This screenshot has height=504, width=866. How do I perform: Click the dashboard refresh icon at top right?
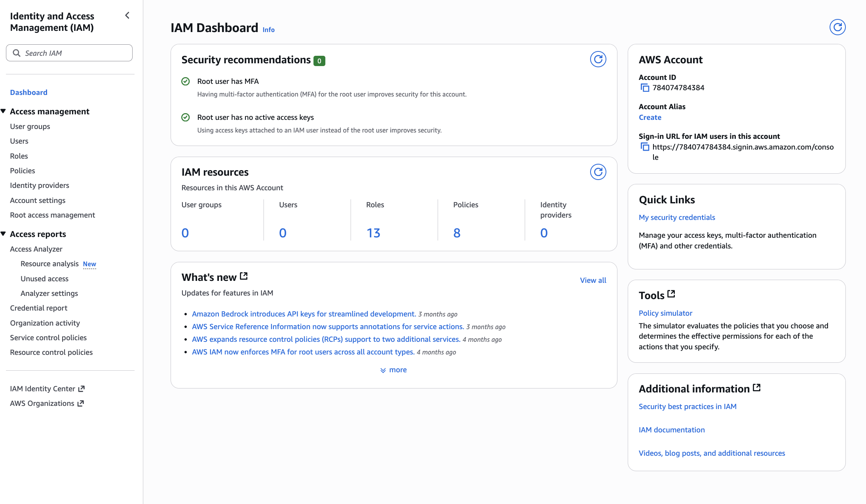837,27
